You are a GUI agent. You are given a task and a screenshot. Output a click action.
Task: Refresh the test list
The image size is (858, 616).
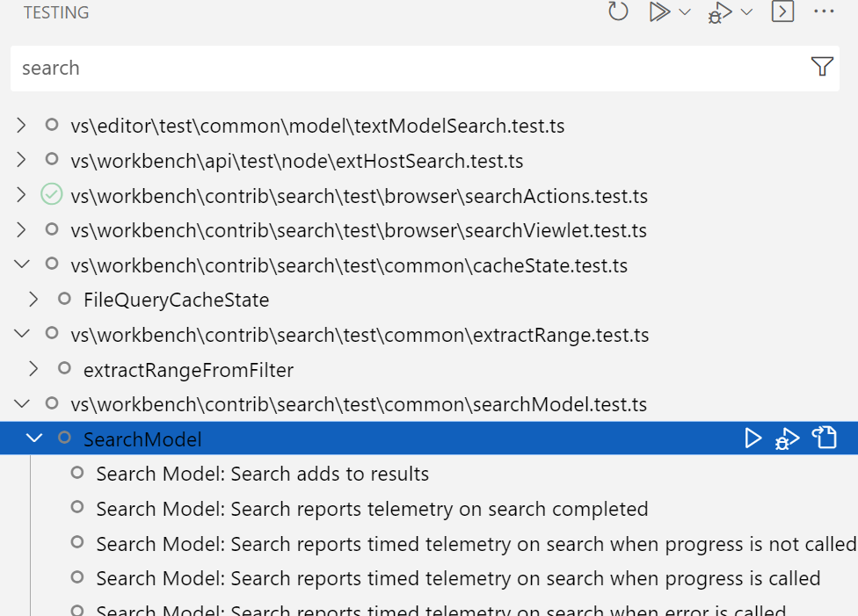(618, 12)
